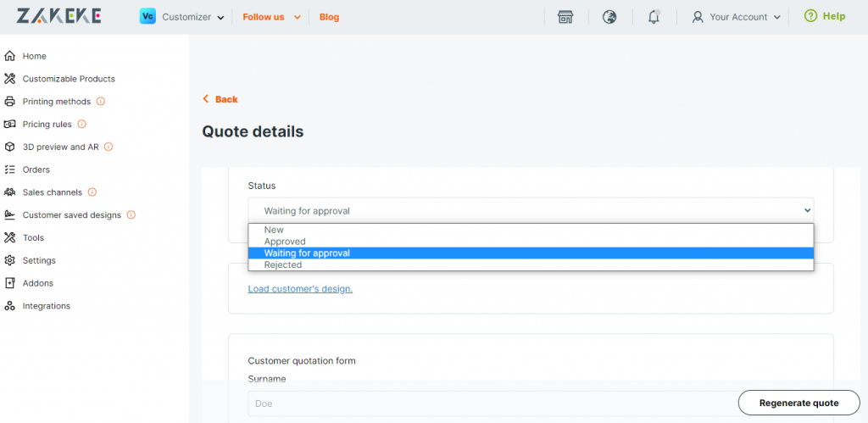Expand the Follow us dropdown

click(272, 17)
